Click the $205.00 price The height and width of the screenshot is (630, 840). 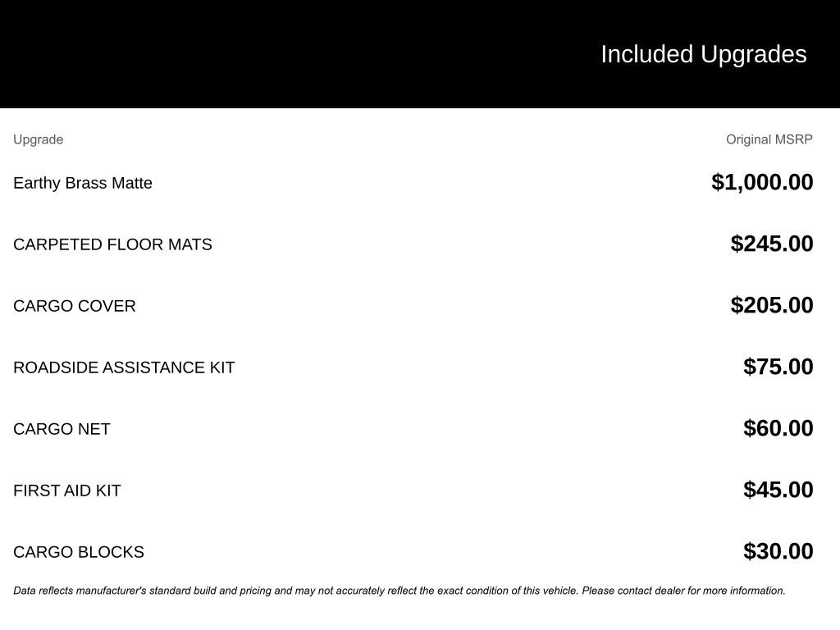coord(771,305)
